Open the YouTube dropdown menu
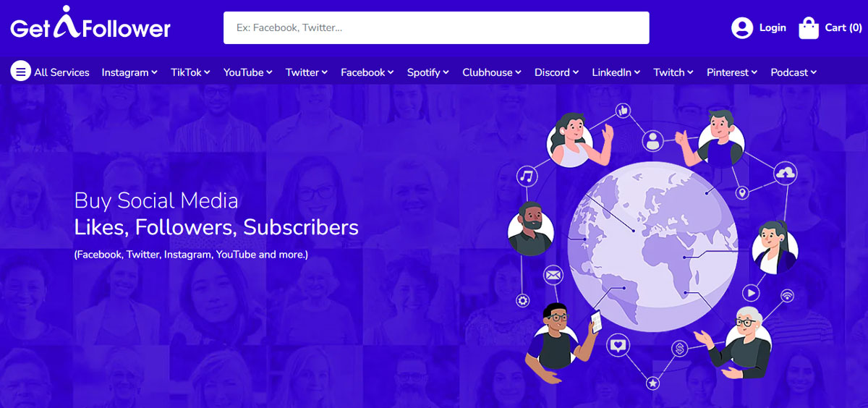The width and height of the screenshot is (868, 408). click(x=248, y=72)
